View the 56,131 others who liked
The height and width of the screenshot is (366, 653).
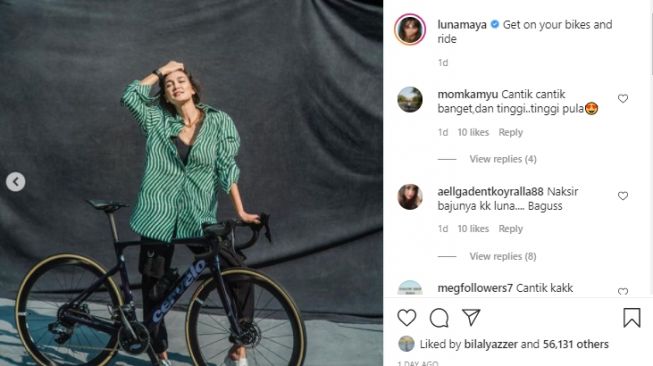pyautogui.click(x=576, y=344)
